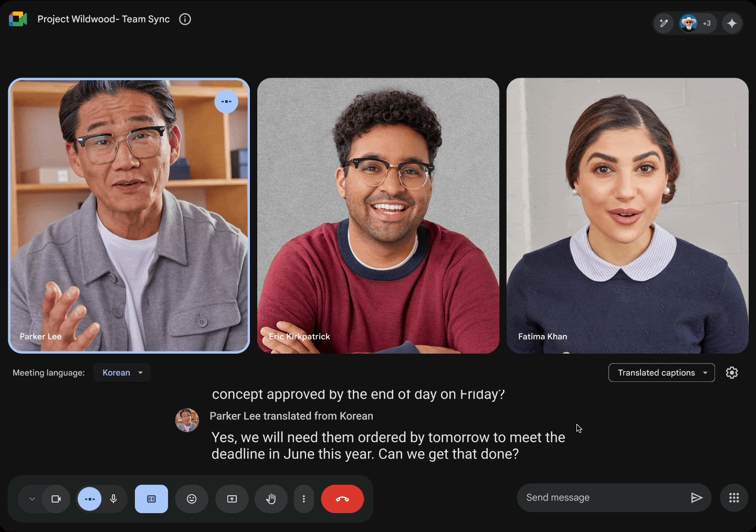The image size is (756, 532).
Task: Mute the microphone
Action: (x=114, y=499)
